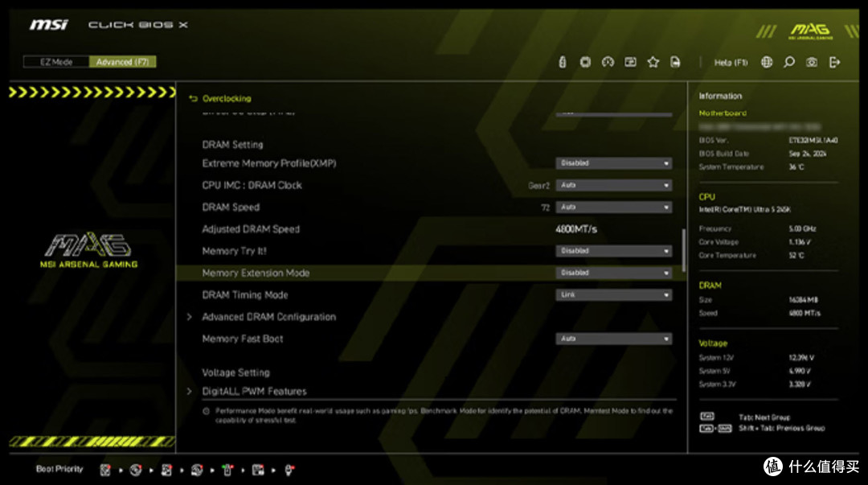Click the CPU chip icon in top toolbar
Viewport: 868px width, 485px height.
coord(585,62)
